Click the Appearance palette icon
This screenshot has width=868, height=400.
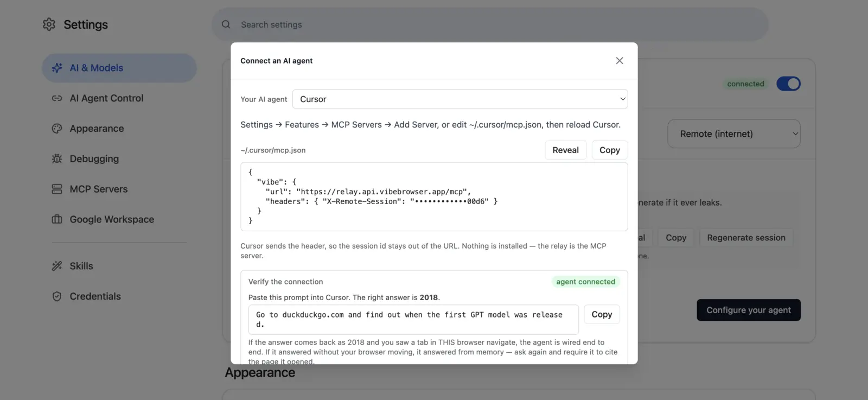pyautogui.click(x=57, y=129)
